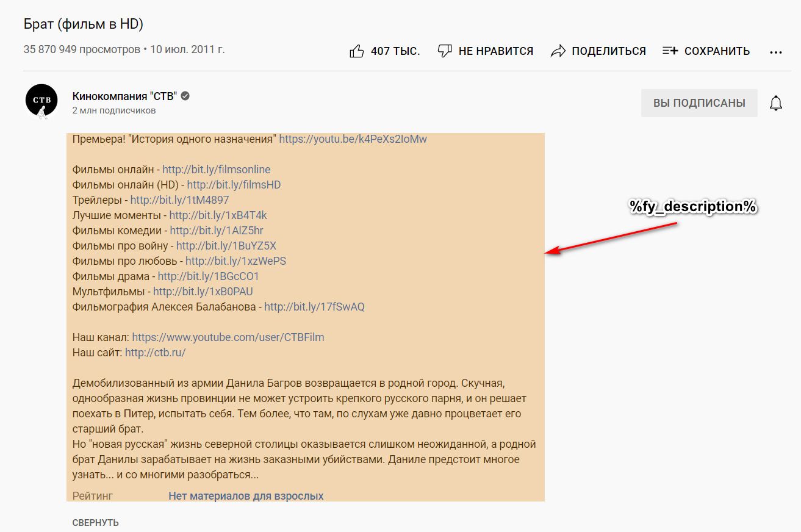This screenshot has height=532, width=801.
Task: Click the thumbs-up like icon
Action: [x=357, y=51]
